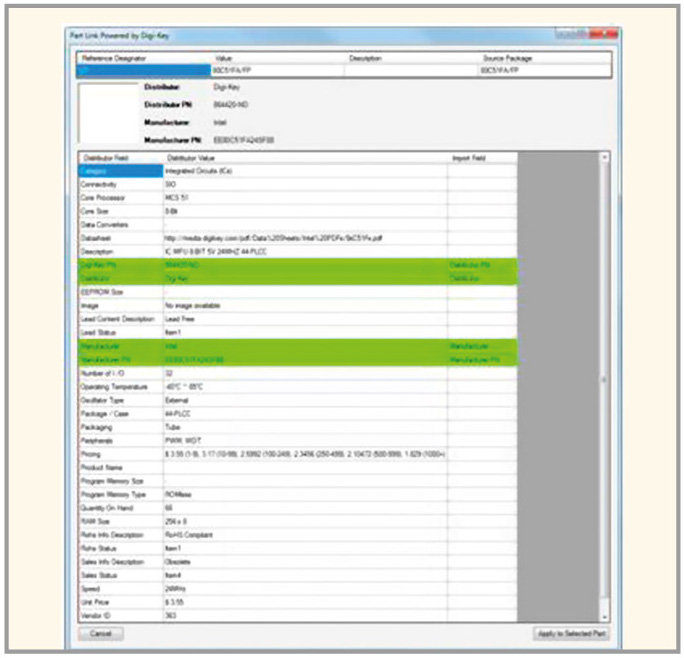Select the Unit Price row
684x658 pixels.
tap(120, 601)
